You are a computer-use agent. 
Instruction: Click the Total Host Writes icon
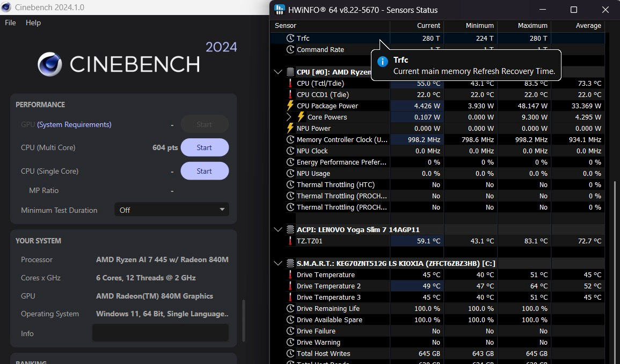click(290, 353)
